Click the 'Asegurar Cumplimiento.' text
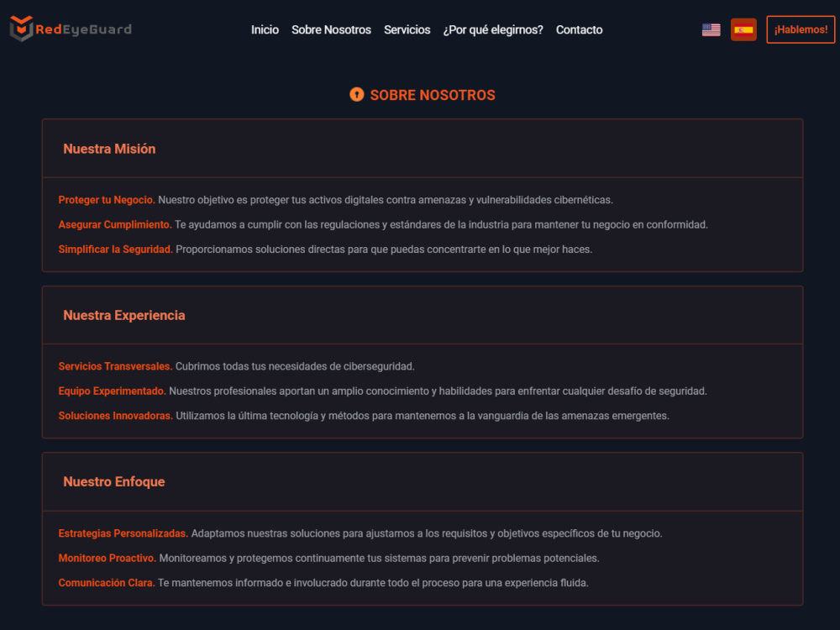The height and width of the screenshot is (630, 840). tap(115, 224)
